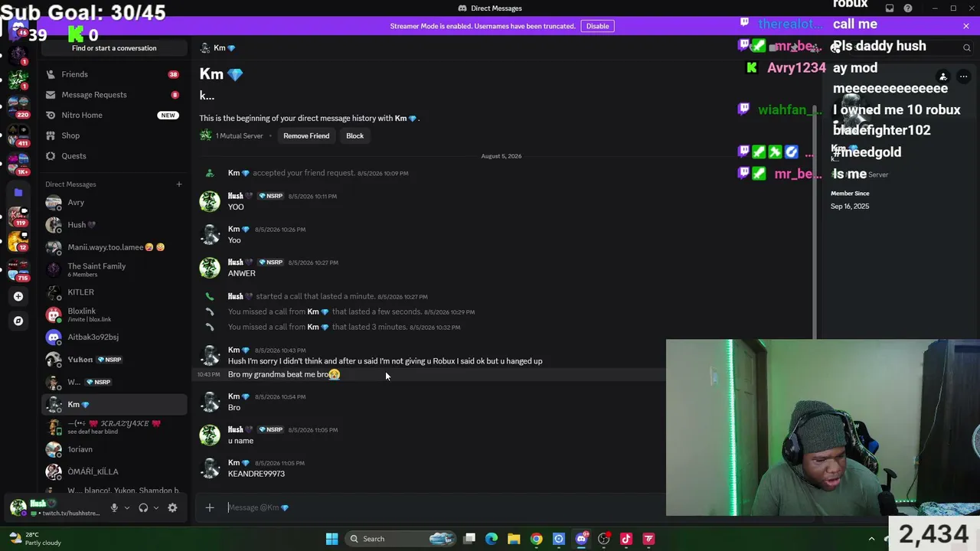980x551 pixels.
Task: Open the KITLER direct message
Action: 113,292
